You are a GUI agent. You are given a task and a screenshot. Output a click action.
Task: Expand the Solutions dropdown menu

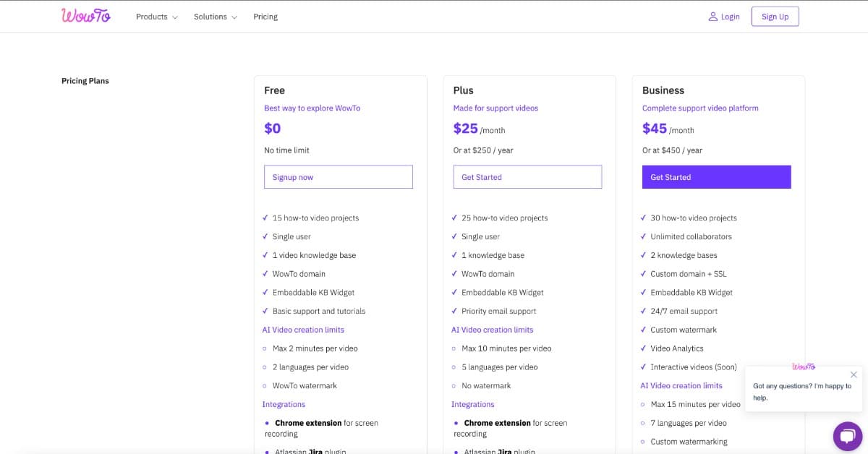pyautogui.click(x=216, y=17)
